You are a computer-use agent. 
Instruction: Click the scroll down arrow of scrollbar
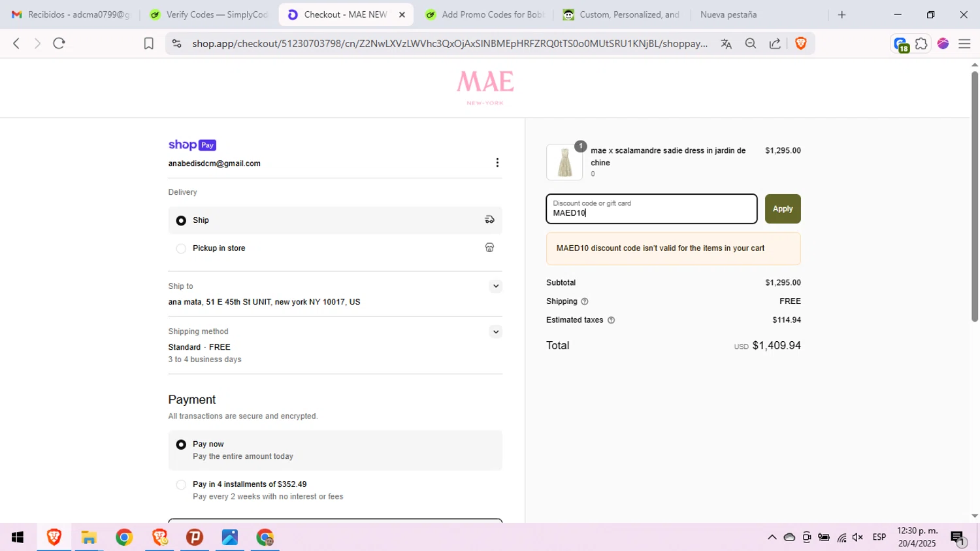click(975, 516)
